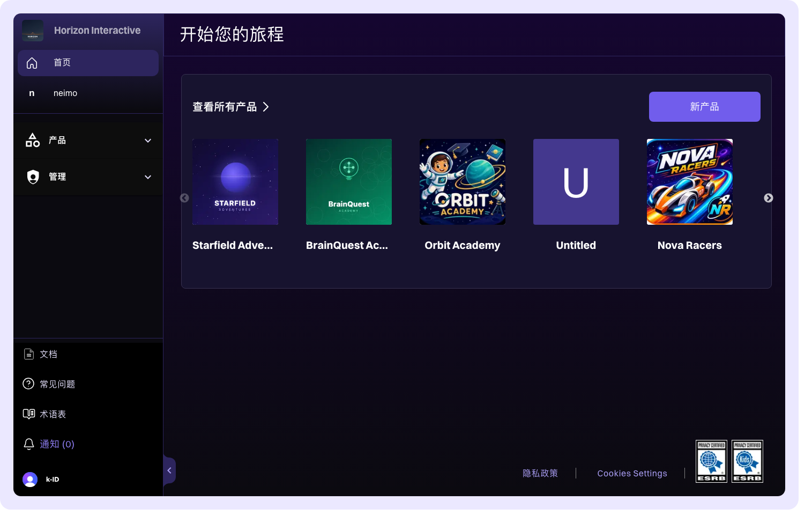This screenshot has width=812, height=523.
Task: Click the ESRB Kids Privacy Certified badge
Action: click(x=747, y=461)
